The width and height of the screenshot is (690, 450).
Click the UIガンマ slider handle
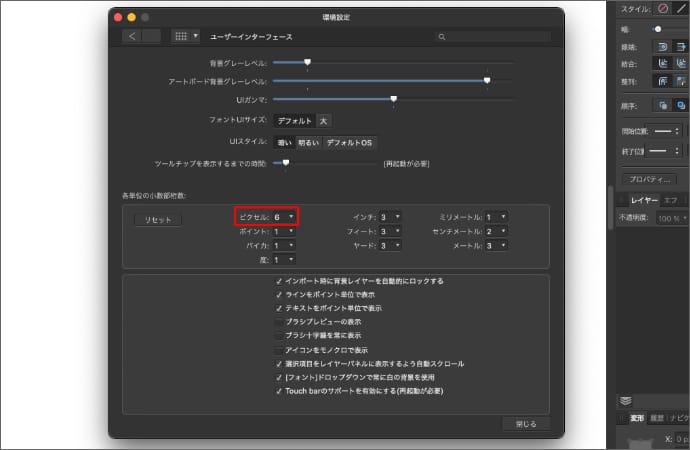click(394, 99)
